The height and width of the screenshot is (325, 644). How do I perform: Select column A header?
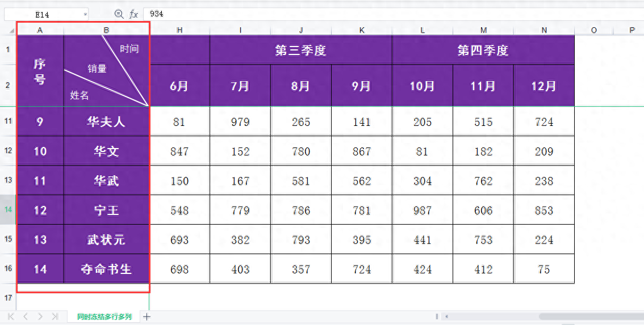coord(40,31)
